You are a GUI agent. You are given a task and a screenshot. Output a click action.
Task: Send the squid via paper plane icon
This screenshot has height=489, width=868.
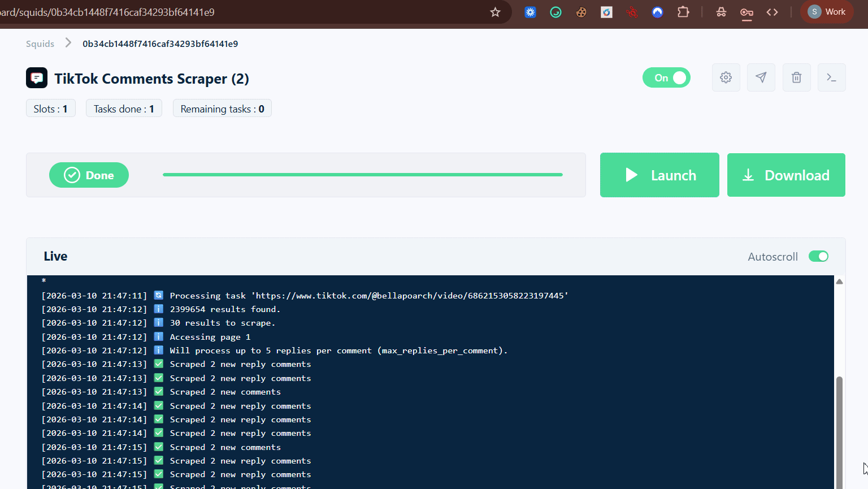click(x=761, y=77)
